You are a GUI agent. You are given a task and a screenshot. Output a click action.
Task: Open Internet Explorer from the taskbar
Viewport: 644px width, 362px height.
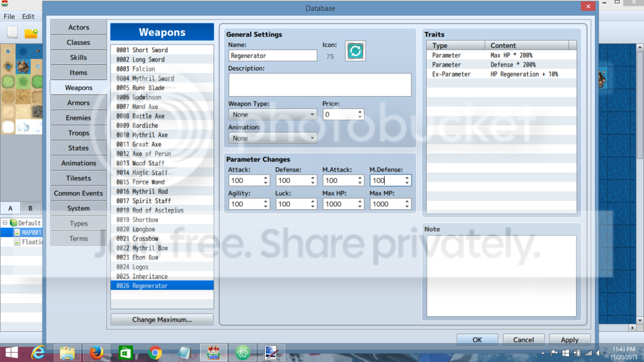pyautogui.click(x=38, y=353)
